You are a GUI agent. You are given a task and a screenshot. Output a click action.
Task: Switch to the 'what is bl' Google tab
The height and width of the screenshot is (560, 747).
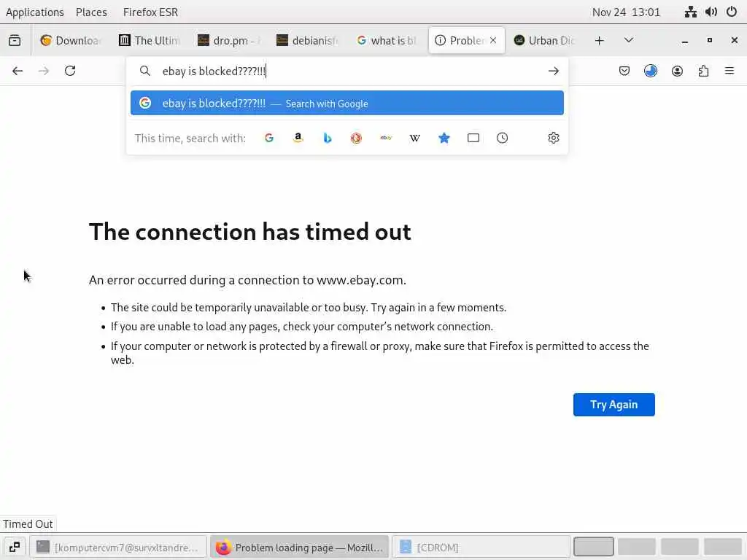[387, 41]
